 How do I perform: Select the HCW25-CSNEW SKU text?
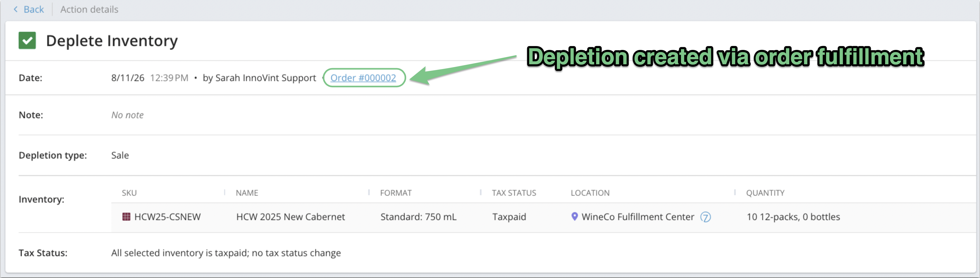coord(167,217)
